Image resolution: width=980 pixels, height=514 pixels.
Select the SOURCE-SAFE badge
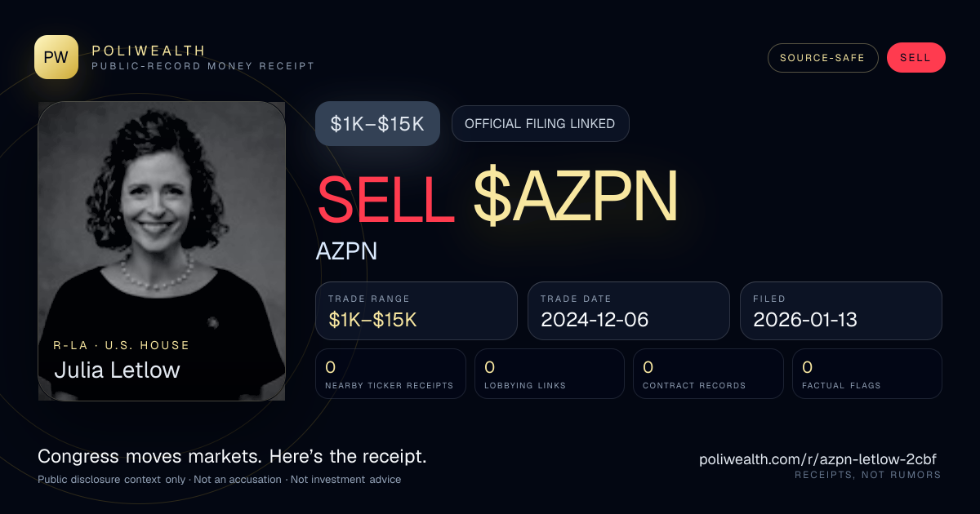coord(822,58)
